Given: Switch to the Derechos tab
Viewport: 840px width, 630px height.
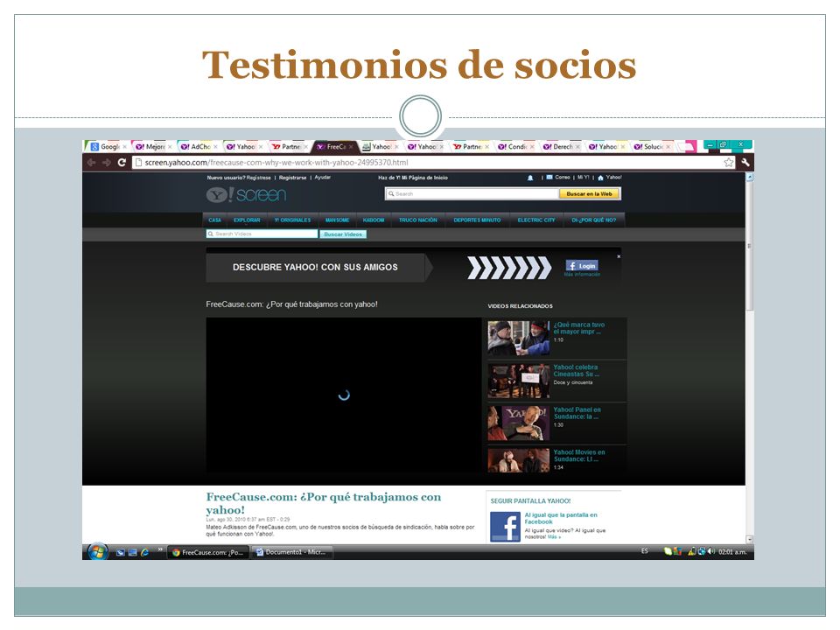Looking at the screenshot, I should (560, 147).
